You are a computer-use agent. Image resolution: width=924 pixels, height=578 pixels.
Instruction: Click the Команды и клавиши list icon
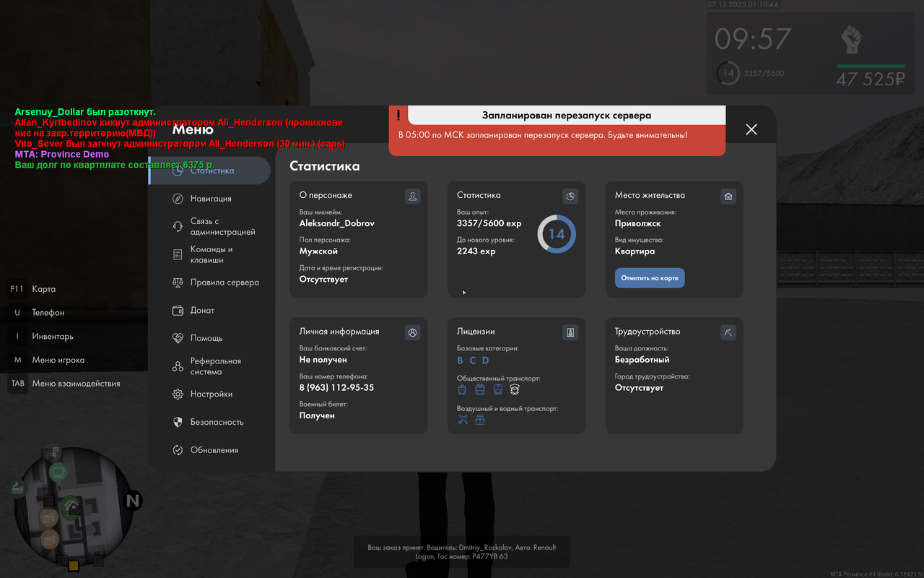coord(178,254)
